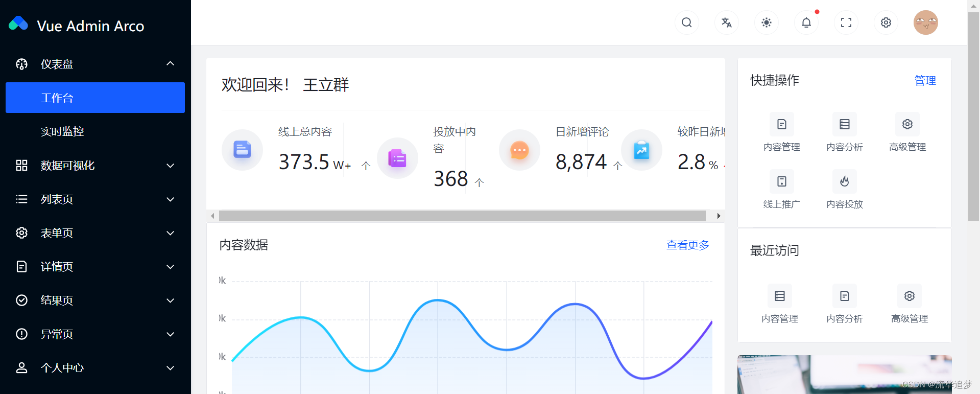This screenshot has height=394, width=980.
Task: Click the banner image thumbnail
Action: pyautogui.click(x=845, y=375)
